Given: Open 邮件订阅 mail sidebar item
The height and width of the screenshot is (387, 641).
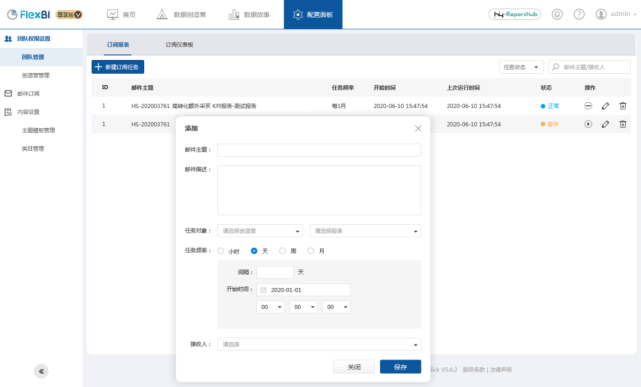Looking at the screenshot, I should coord(28,94).
